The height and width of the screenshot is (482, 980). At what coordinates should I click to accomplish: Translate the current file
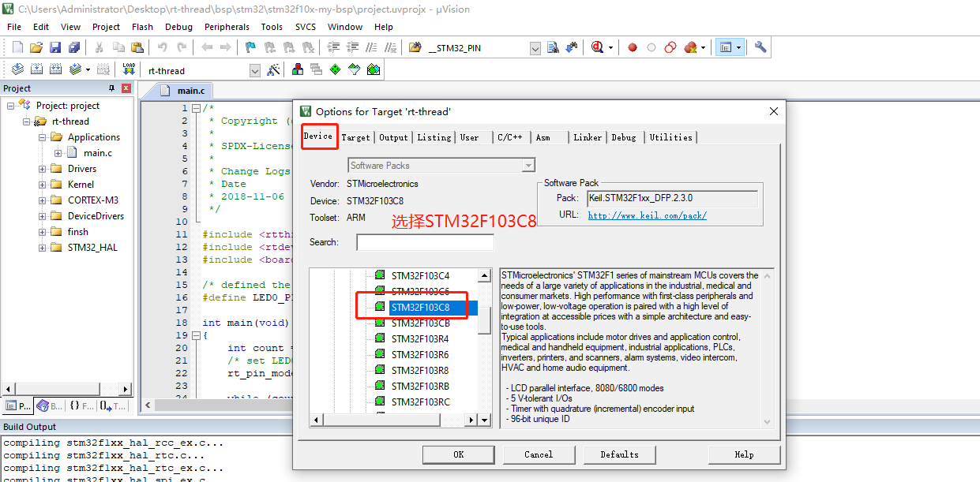[17, 69]
